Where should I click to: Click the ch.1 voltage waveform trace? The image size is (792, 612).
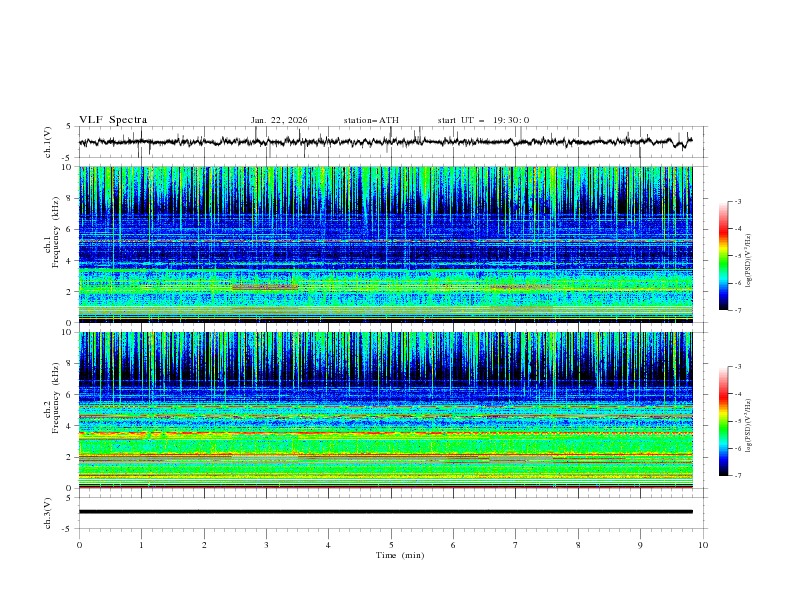click(385, 142)
